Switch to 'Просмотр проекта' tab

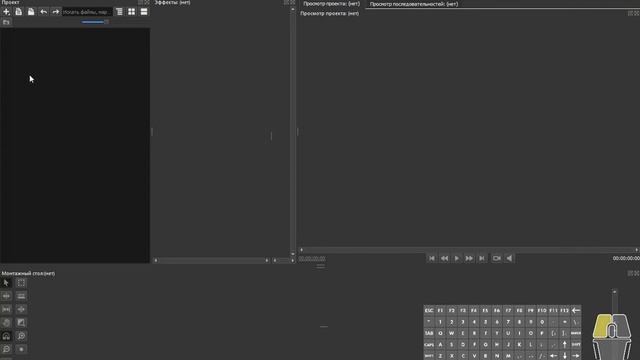tap(331, 4)
